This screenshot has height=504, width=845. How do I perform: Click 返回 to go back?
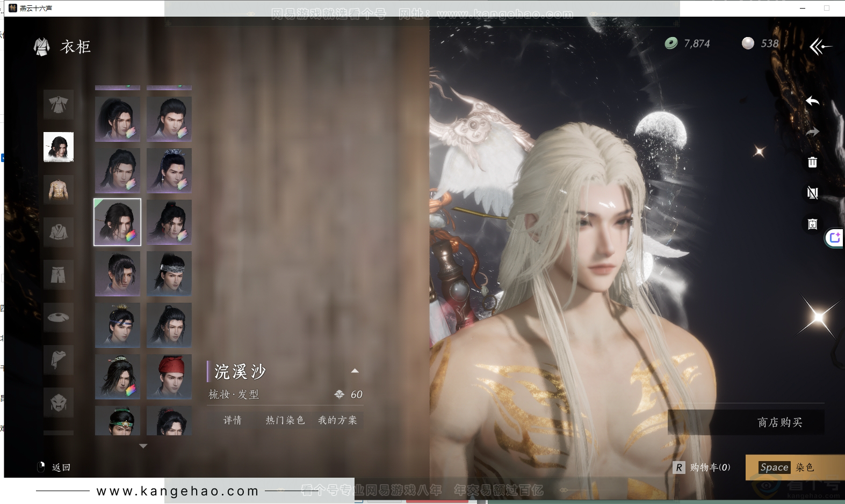61,468
